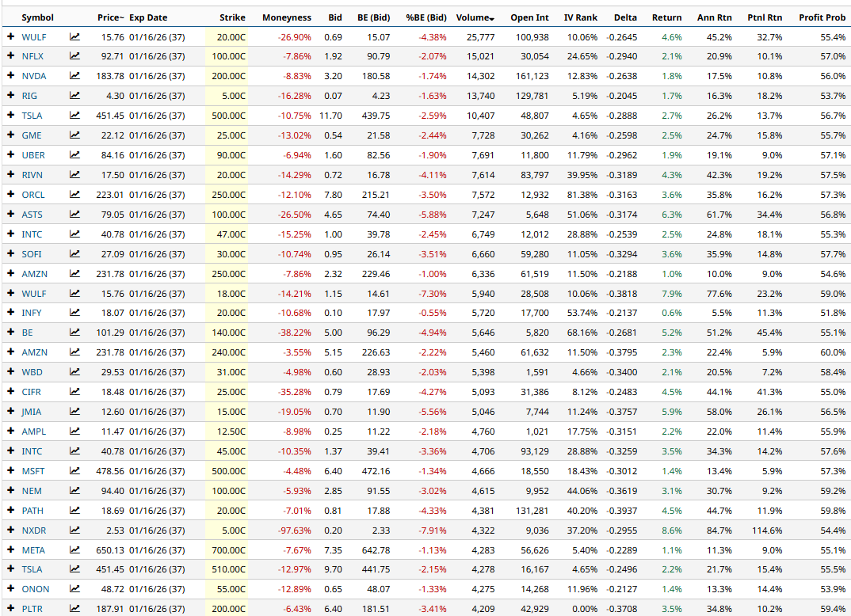Select the 200.00C strike in NVDA row
The image size is (851, 616).
pyautogui.click(x=228, y=76)
